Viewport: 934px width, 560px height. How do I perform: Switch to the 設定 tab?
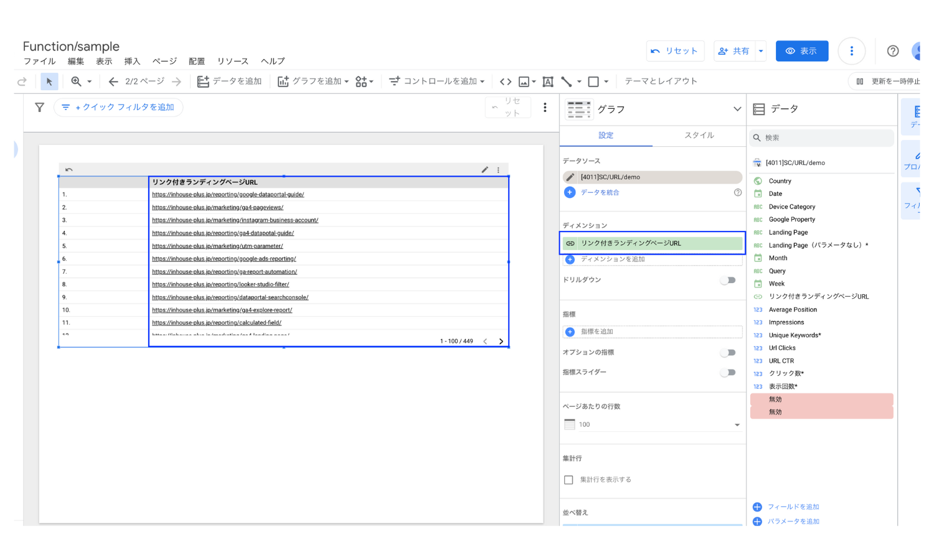[606, 135]
